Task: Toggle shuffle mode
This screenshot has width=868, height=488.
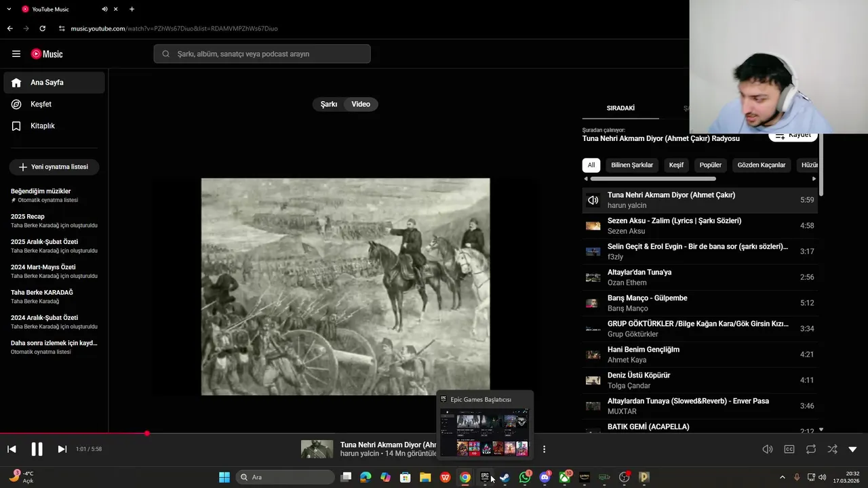Action: pyautogui.click(x=832, y=449)
